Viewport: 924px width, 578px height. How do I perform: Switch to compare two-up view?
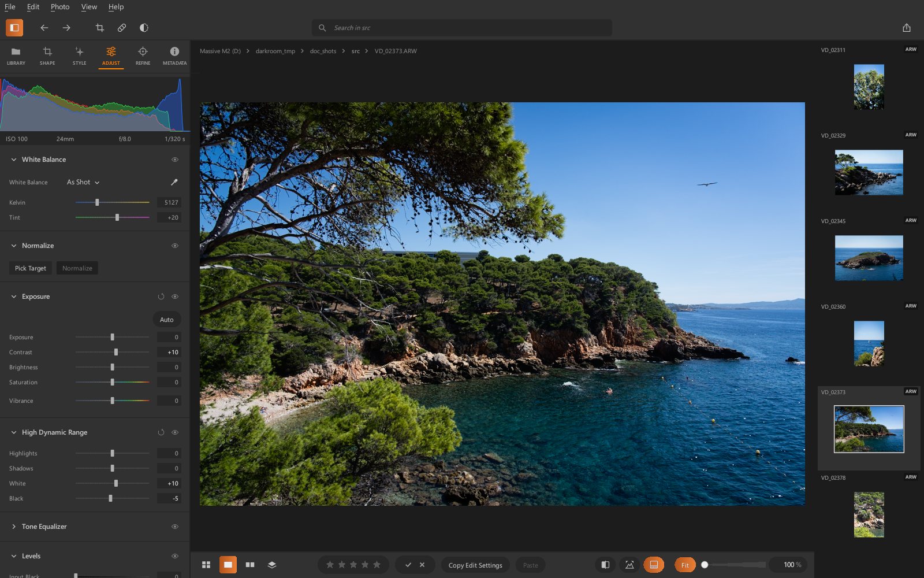point(250,565)
